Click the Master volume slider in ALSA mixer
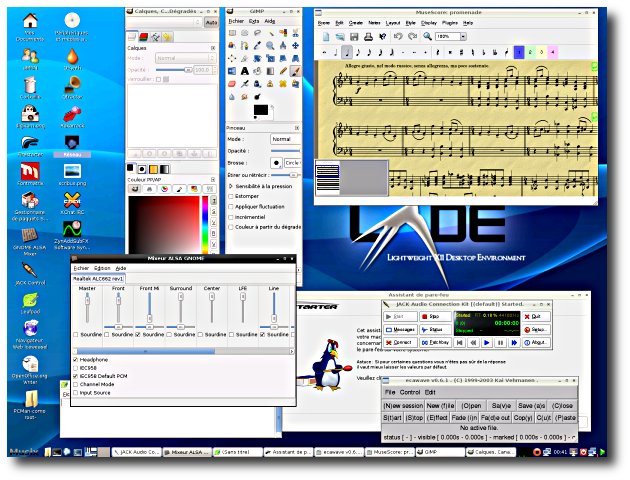The image size is (630, 480). click(x=87, y=308)
